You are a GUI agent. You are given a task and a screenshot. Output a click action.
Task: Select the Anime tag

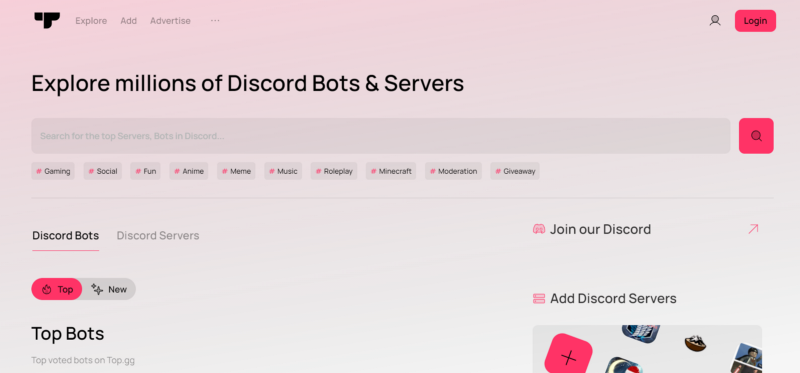click(x=189, y=171)
